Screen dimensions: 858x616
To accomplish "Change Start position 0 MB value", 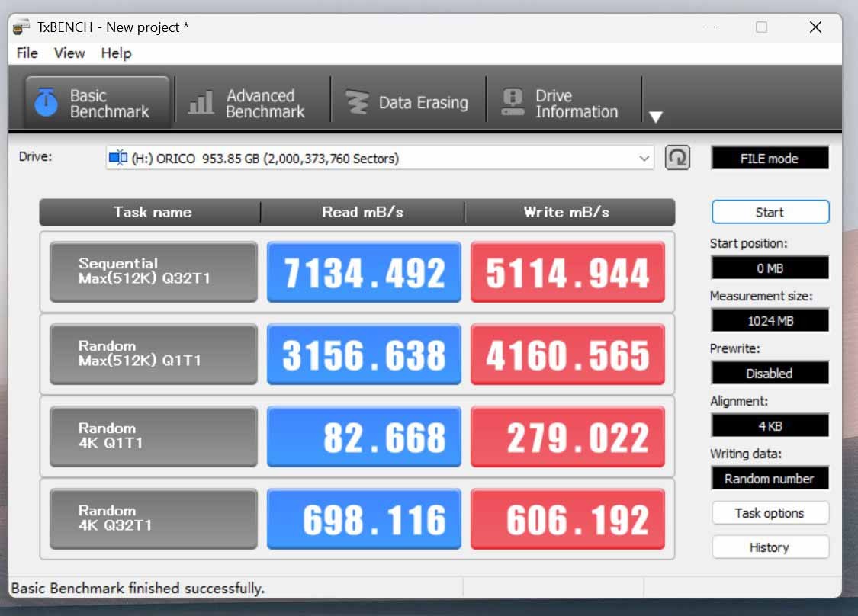I will 770,268.
